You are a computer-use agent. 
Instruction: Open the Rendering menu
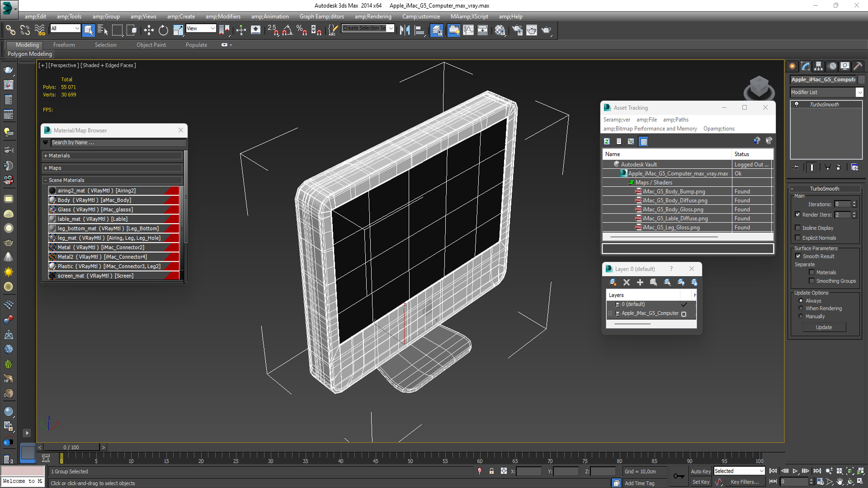point(373,16)
